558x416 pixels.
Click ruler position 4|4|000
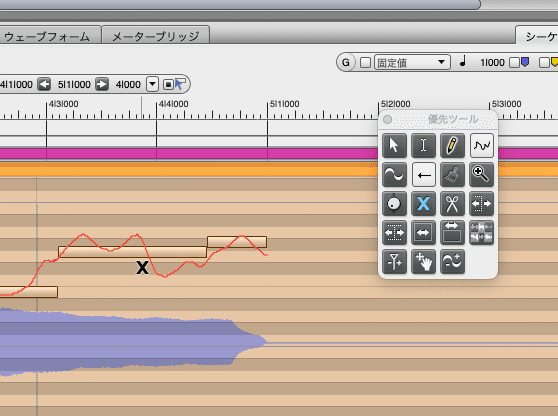(174, 104)
